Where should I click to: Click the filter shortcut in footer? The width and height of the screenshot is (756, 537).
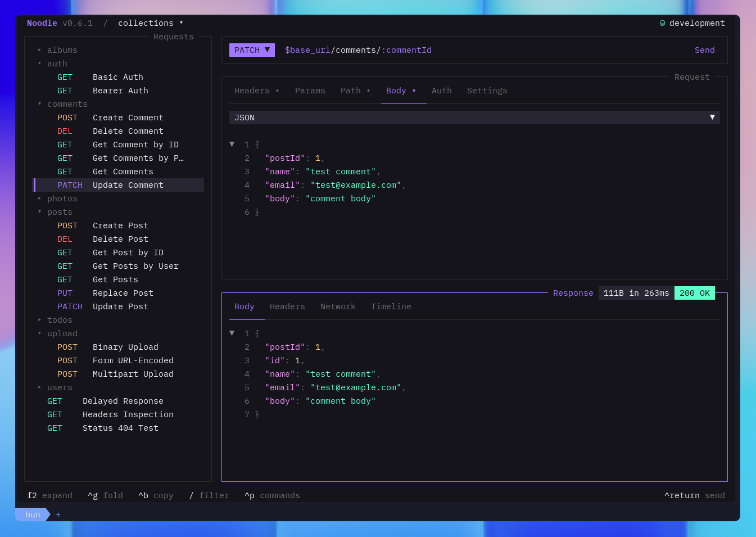point(209,495)
